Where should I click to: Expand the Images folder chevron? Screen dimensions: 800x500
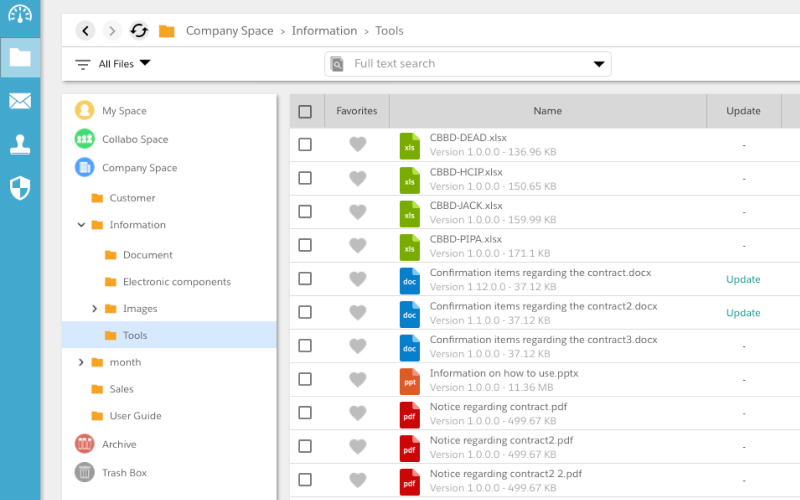coord(94,309)
